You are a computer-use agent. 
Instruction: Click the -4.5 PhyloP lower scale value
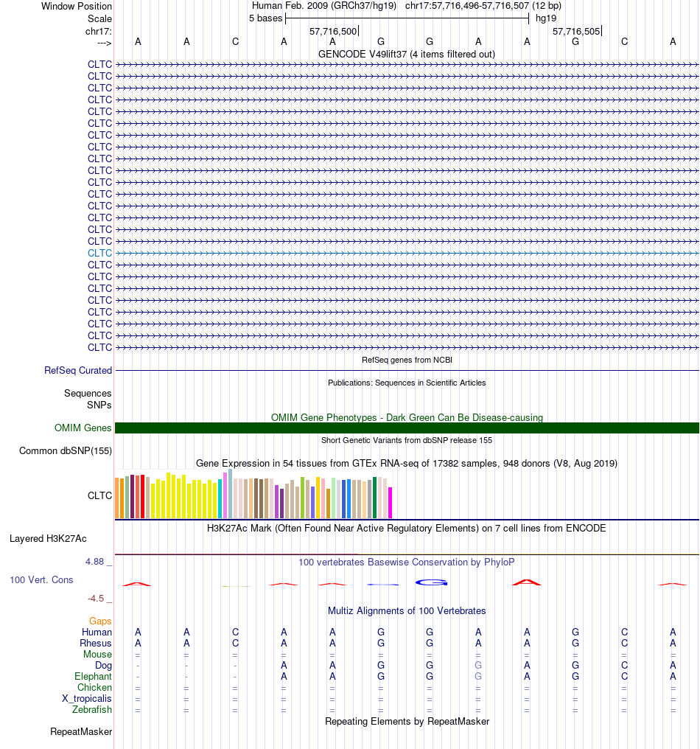pos(96,598)
